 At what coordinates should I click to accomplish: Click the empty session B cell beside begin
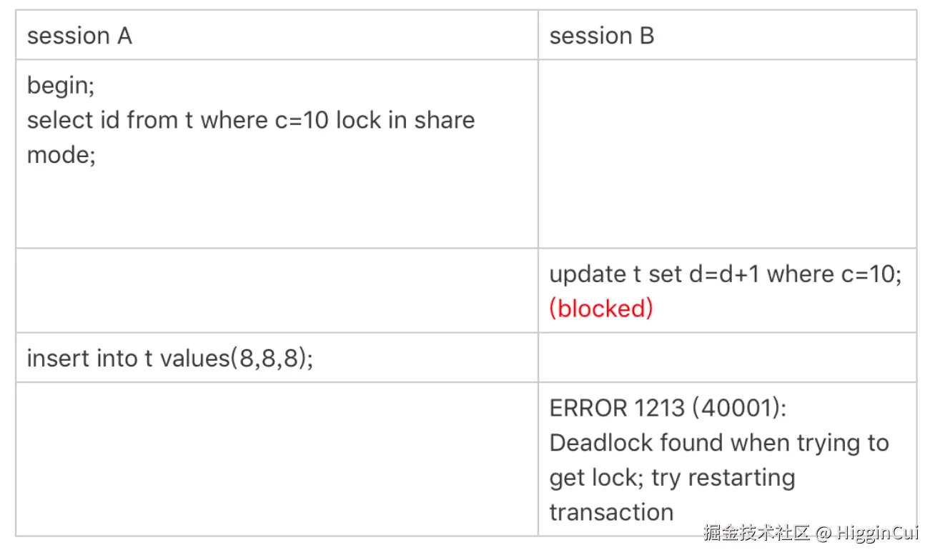[727, 154]
